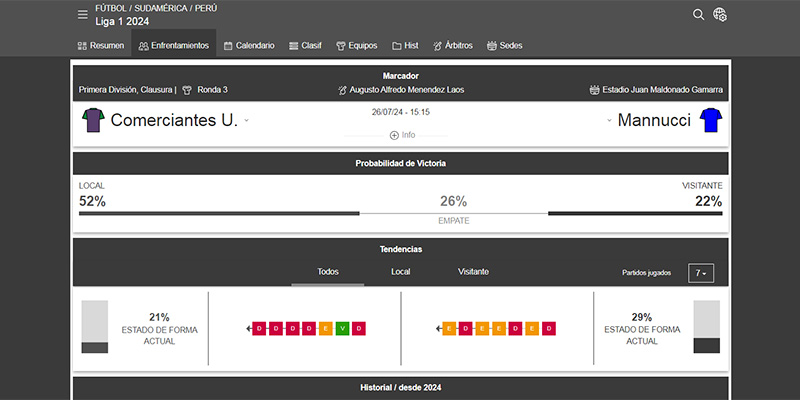
Task: Click the first orange E badge in Mannucci streak
Action: tap(449, 329)
